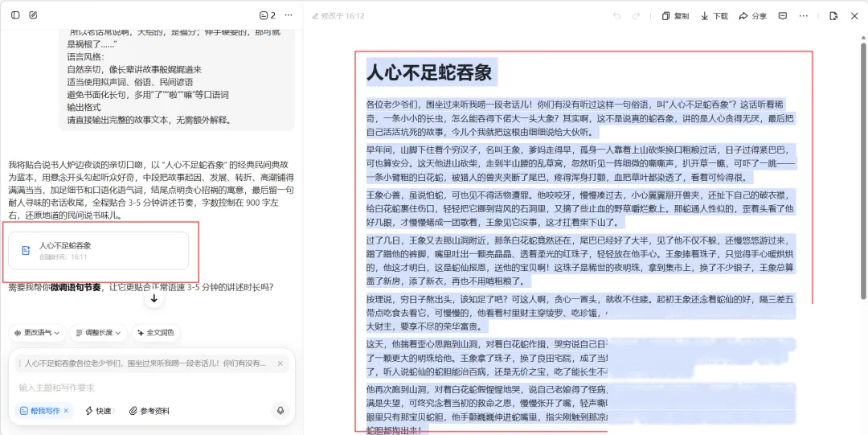Download the document via 下载
Image resolution: width=868 pixels, height=435 pixels.
(714, 16)
